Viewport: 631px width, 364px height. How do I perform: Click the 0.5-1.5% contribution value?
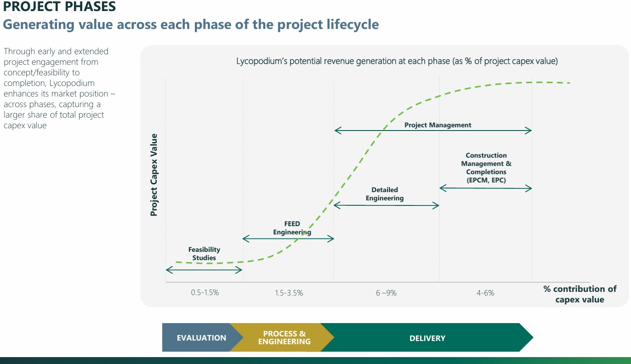pyautogui.click(x=205, y=292)
